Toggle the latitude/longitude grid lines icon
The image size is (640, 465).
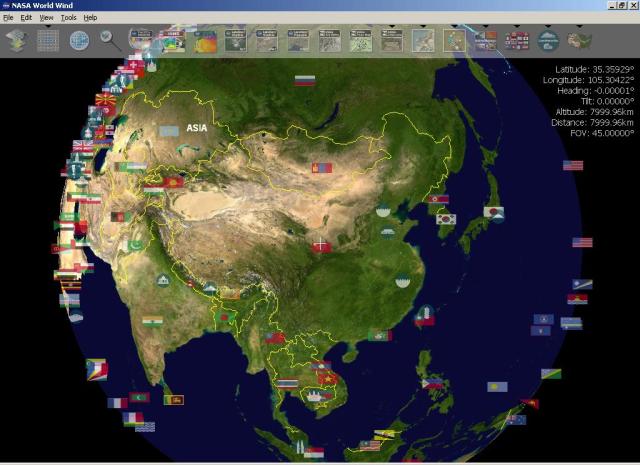(x=48, y=40)
